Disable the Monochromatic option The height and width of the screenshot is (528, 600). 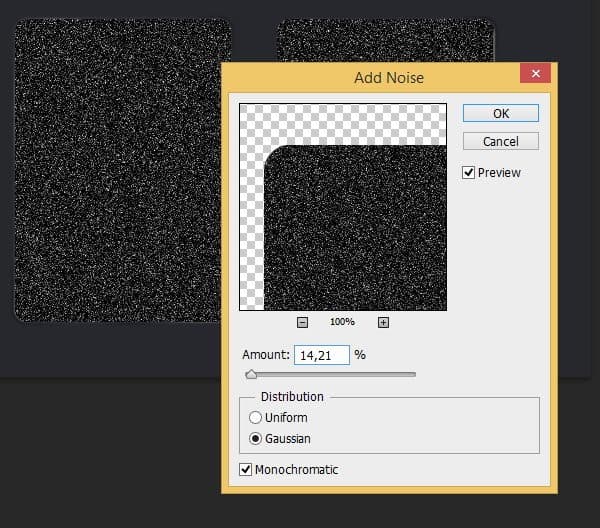pyautogui.click(x=246, y=469)
